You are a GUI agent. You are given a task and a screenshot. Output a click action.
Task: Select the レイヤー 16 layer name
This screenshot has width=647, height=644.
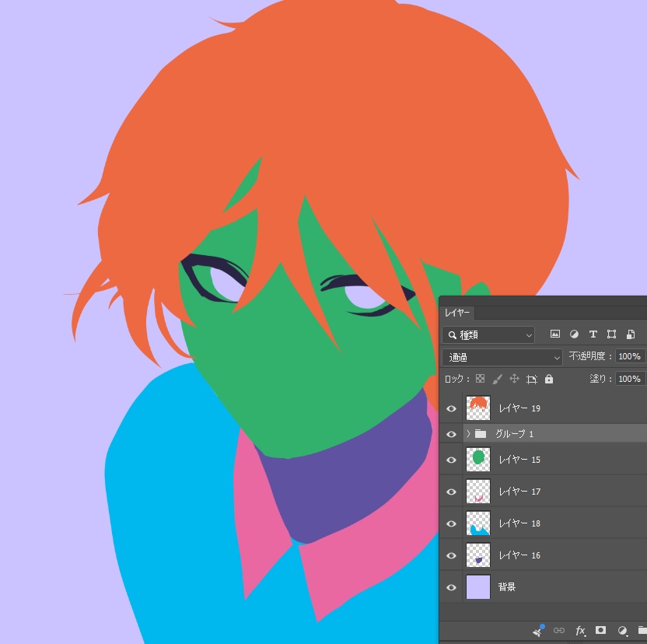pyautogui.click(x=519, y=555)
